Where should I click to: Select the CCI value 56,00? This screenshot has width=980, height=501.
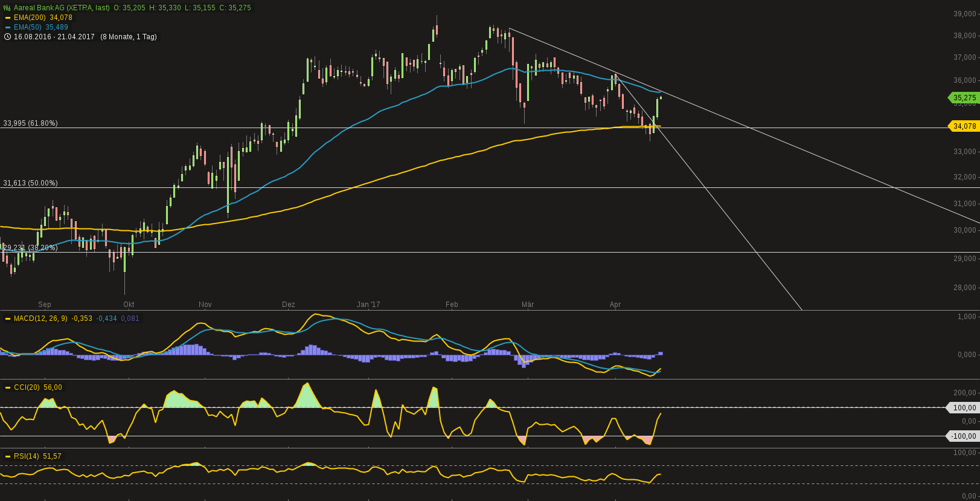pos(53,387)
